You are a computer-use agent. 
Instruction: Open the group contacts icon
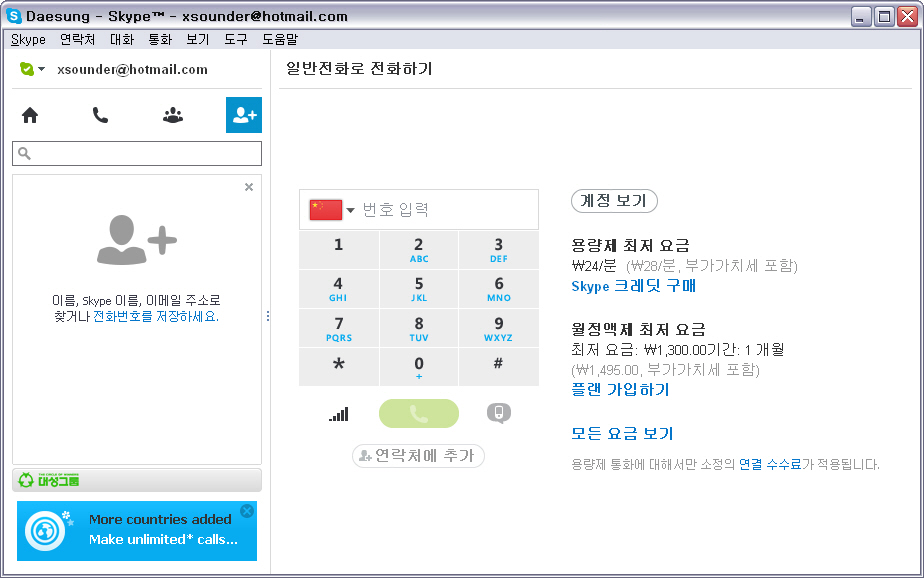173,115
